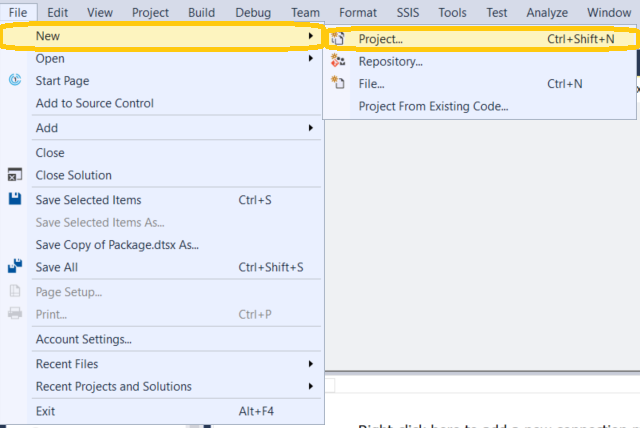Select Add to Source Control
The height and width of the screenshot is (428, 640).
pos(95,103)
